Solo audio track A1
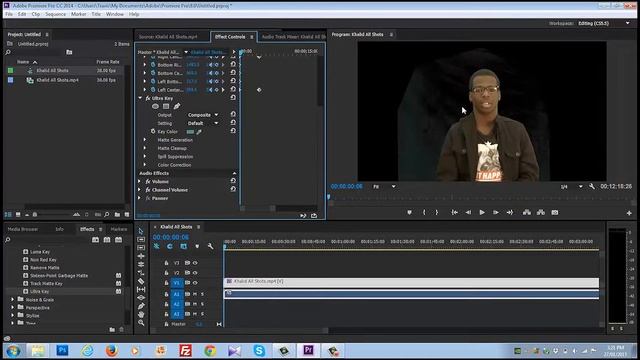640x360 pixels. click(202, 294)
